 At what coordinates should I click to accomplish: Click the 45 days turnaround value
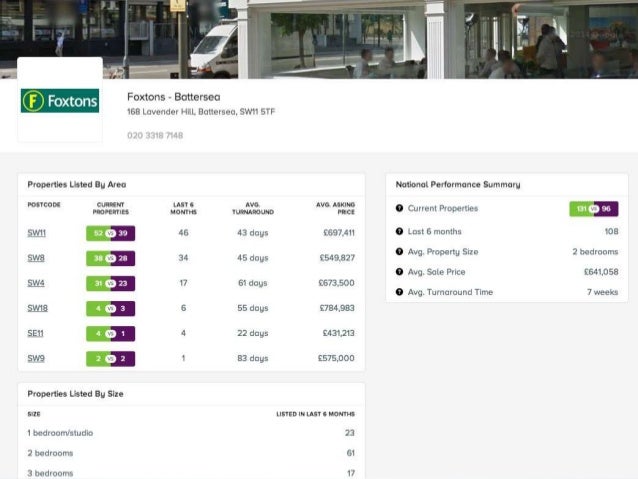coord(253,258)
